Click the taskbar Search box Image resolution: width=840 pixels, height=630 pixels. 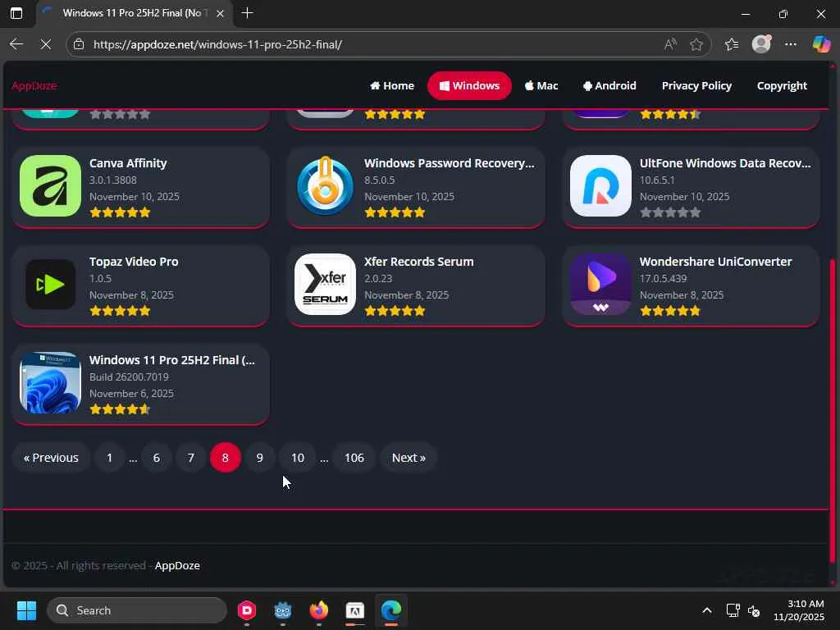137,610
